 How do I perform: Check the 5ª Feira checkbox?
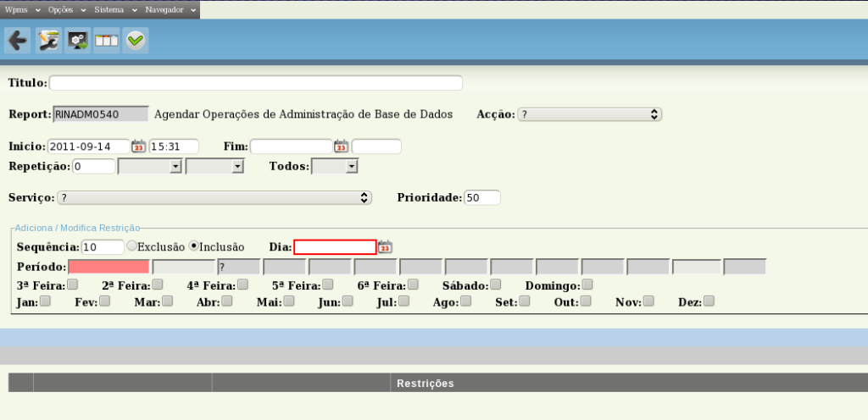[328, 284]
